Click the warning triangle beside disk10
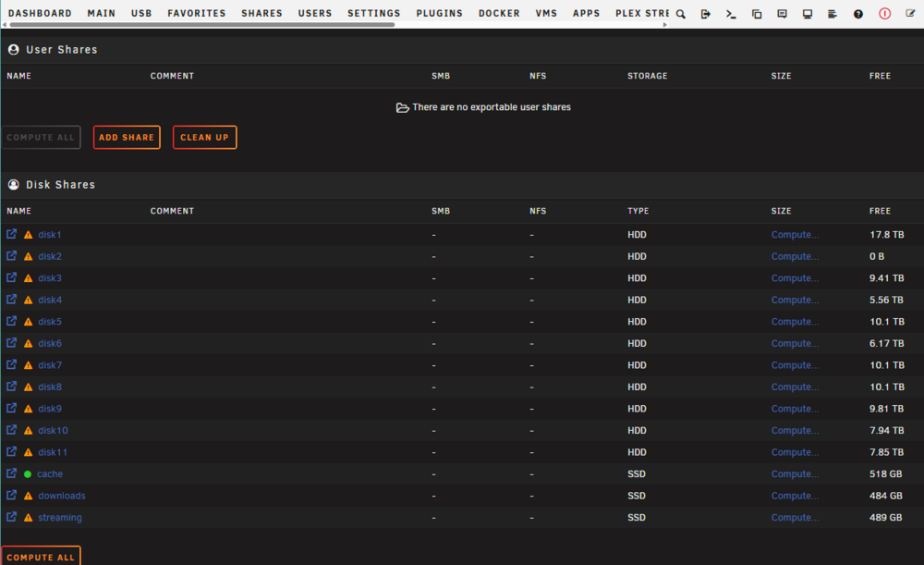The image size is (924, 565). coord(28,431)
